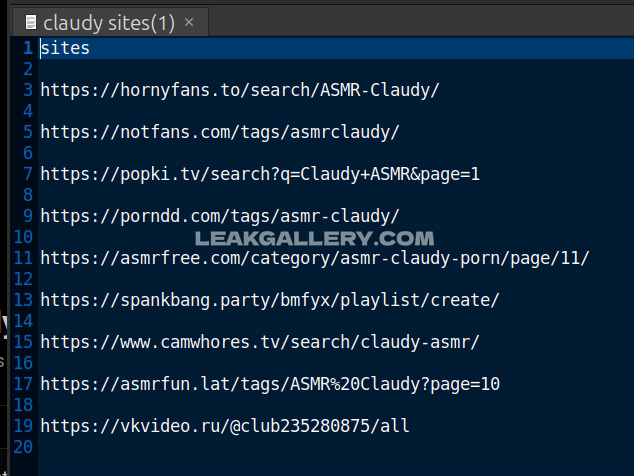Click the camwhores.tv URL on line 15
This screenshot has height=476, width=634.
[x=260, y=342]
